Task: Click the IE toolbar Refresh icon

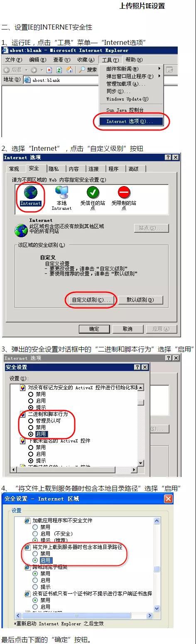Action: click(x=59, y=70)
